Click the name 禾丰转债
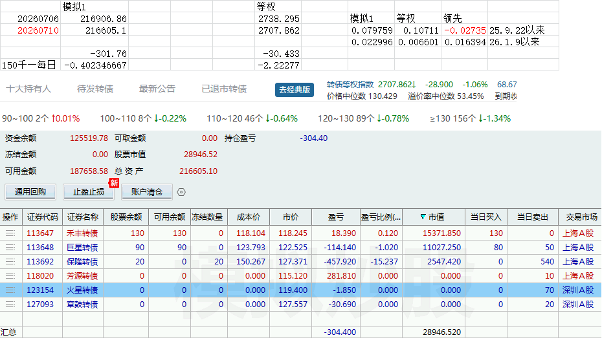The width and height of the screenshot is (613, 364). [x=82, y=233]
